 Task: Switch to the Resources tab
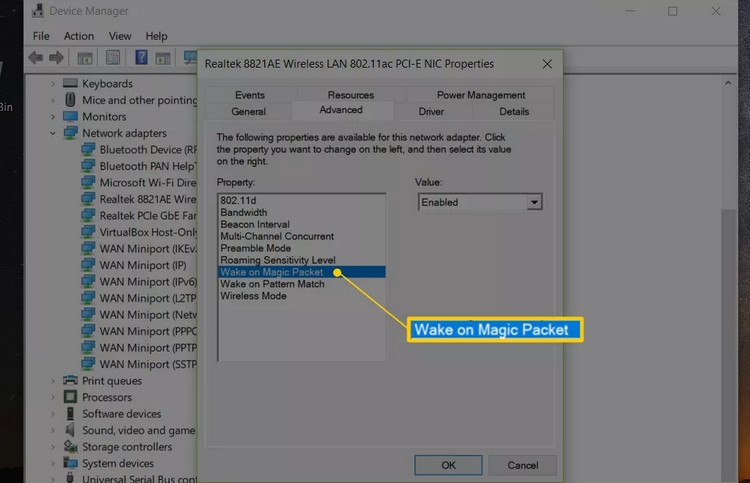[x=351, y=95]
